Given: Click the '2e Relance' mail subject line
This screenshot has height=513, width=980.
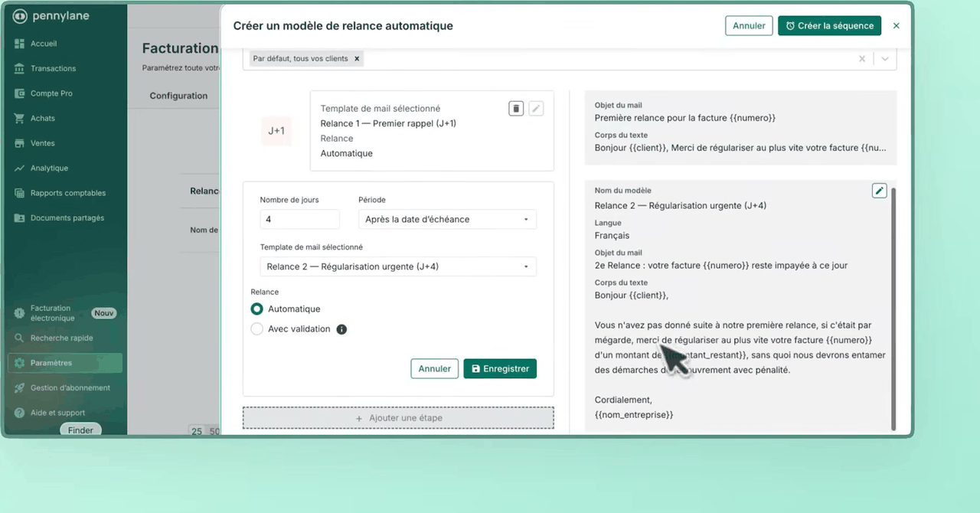Looking at the screenshot, I should [721, 265].
